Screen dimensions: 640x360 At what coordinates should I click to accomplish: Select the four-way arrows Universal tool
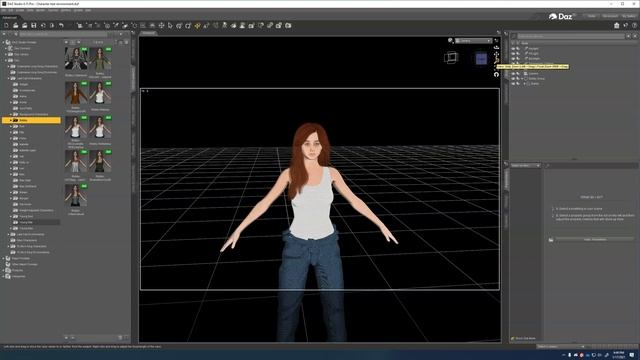coord(161,25)
